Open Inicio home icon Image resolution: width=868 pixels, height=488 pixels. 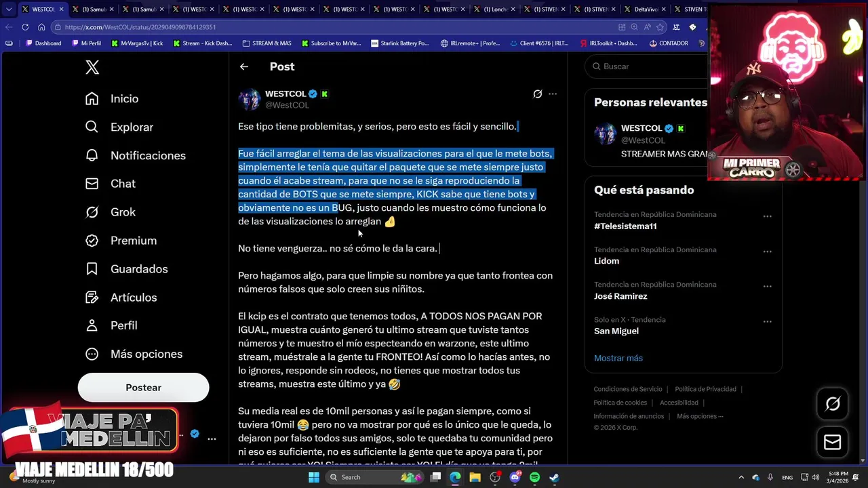(x=92, y=98)
